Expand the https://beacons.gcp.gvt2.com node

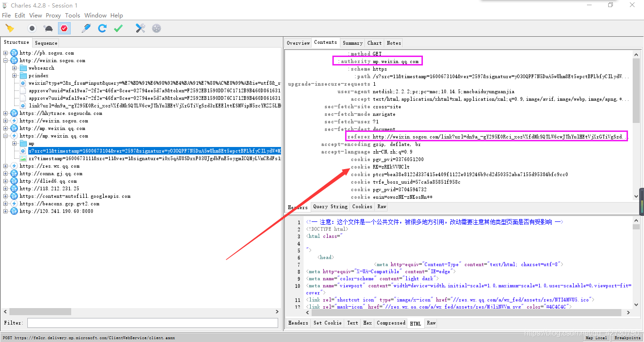tap(6, 204)
